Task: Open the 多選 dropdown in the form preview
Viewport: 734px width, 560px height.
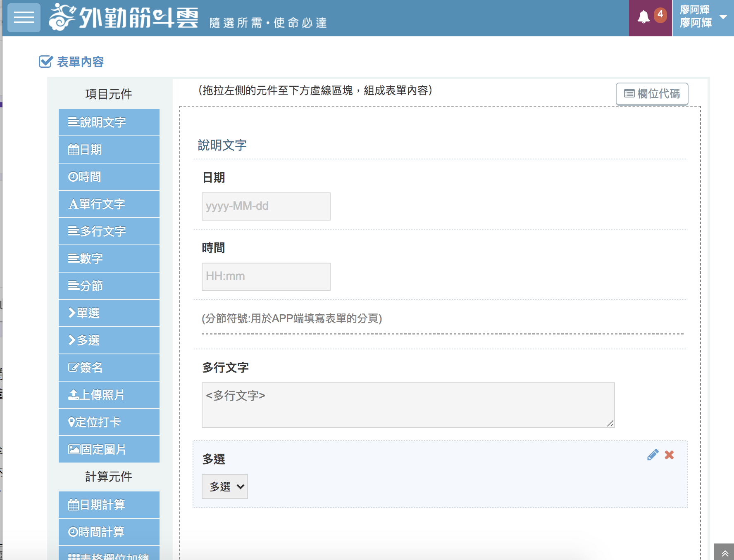Action: coord(224,486)
